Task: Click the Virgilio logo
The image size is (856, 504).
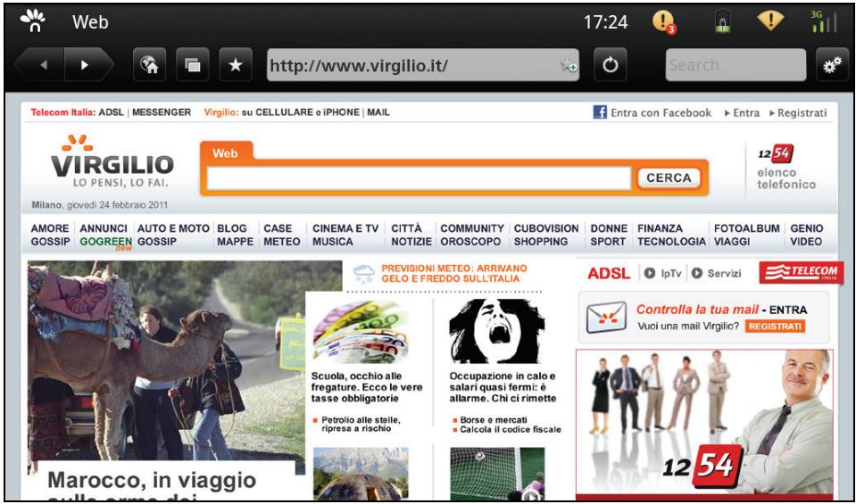Action: click(111, 161)
